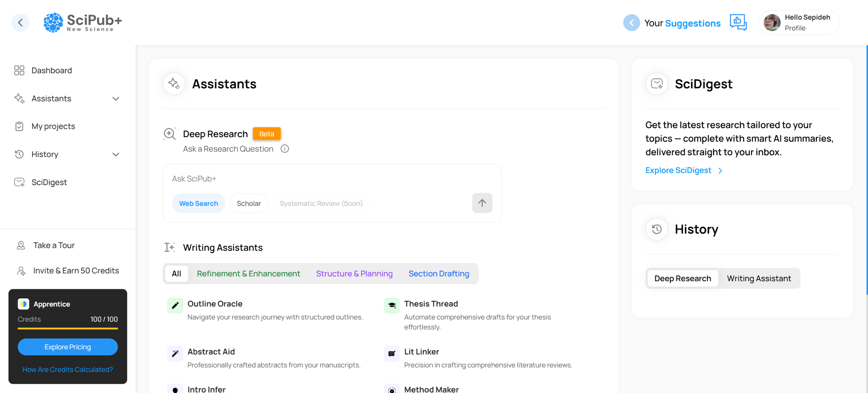Click the Explore Pricing button
The height and width of the screenshot is (393, 868).
tap(67, 347)
